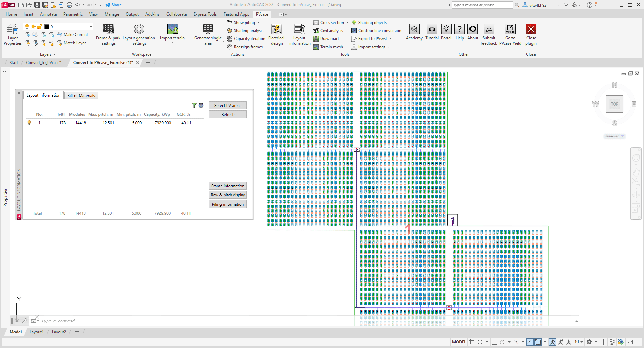
Task: Toggle ortho mode in status bar
Action: pyautogui.click(x=494, y=342)
